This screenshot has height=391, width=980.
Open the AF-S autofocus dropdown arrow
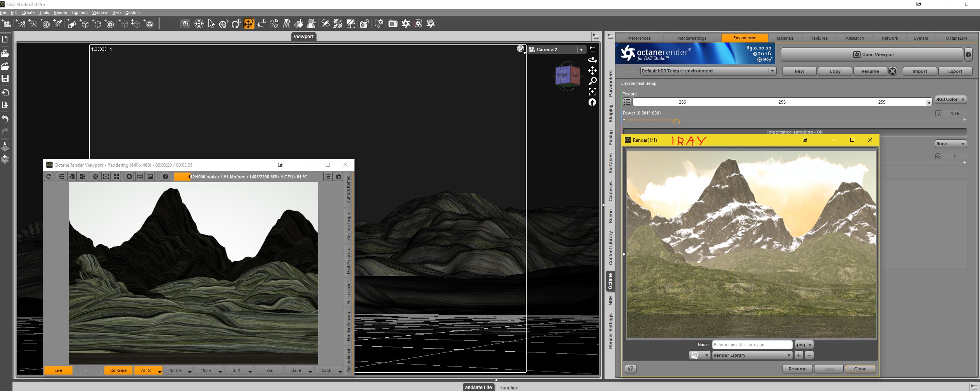pyautogui.click(x=160, y=371)
